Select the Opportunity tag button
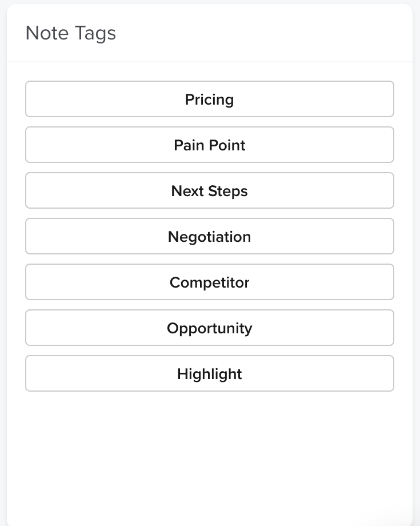 (x=210, y=328)
